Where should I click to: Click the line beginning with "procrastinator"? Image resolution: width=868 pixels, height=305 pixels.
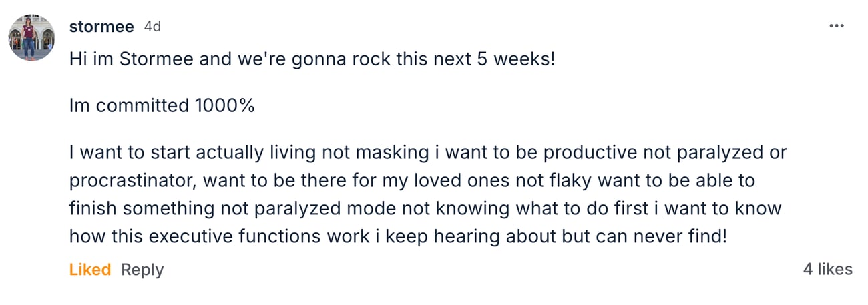[x=412, y=180]
